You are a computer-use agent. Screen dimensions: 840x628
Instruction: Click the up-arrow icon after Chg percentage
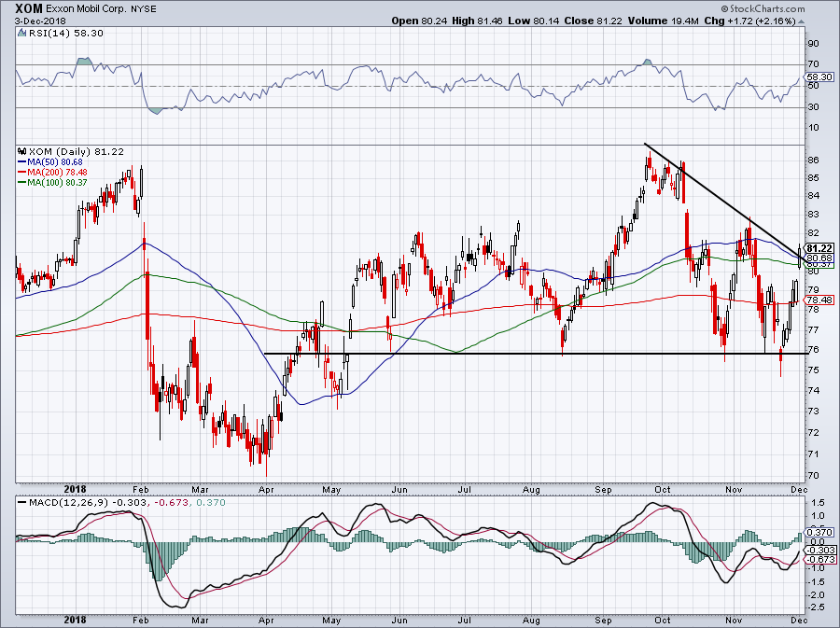pyautogui.click(x=802, y=21)
